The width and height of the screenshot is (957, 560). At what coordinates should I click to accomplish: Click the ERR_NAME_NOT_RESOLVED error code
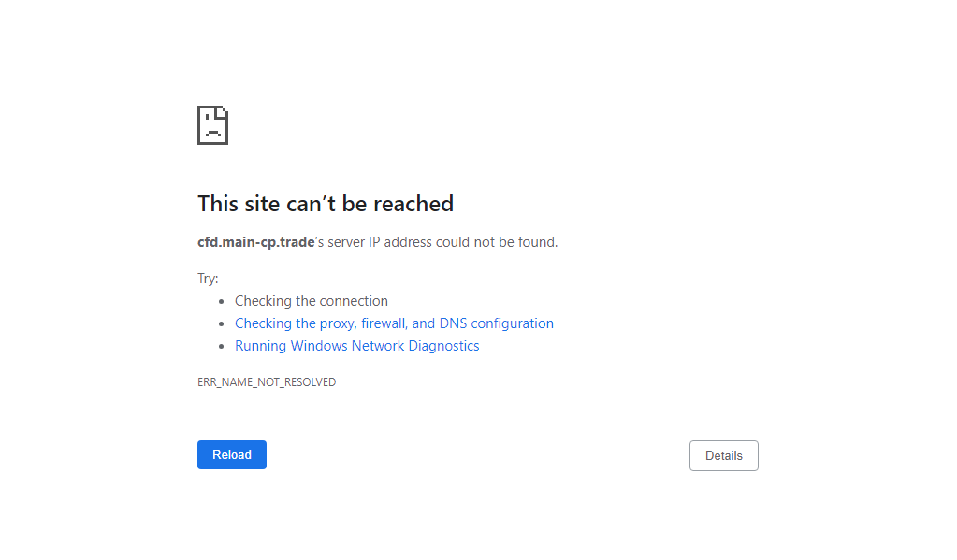tap(267, 381)
